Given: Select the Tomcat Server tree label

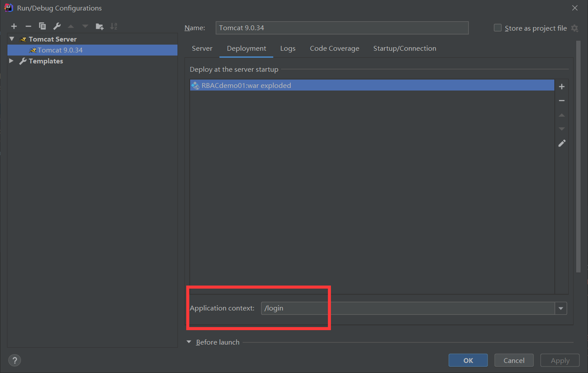Looking at the screenshot, I should 52,39.
